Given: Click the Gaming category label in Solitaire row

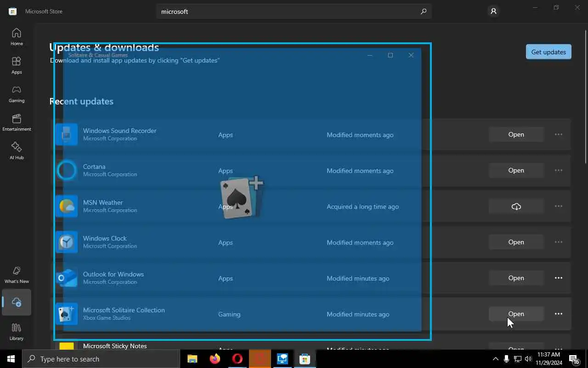Looking at the screenshot, I should [x=229, y=314].
